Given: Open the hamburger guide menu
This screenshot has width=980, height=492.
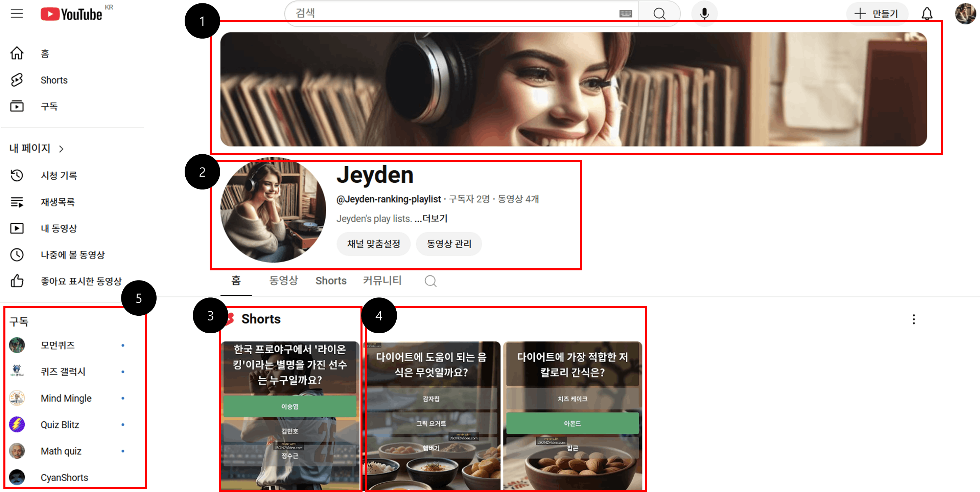Looking at the screenshot, I should [x=17, y=14].
